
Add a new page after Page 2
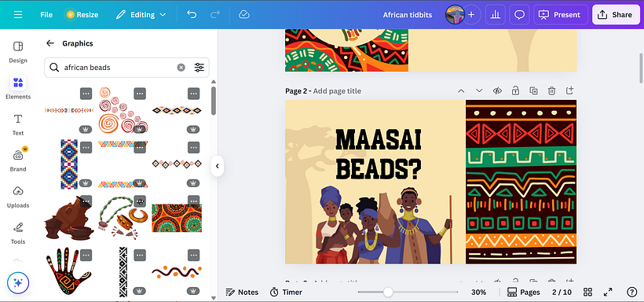click(x=569, y=91)
